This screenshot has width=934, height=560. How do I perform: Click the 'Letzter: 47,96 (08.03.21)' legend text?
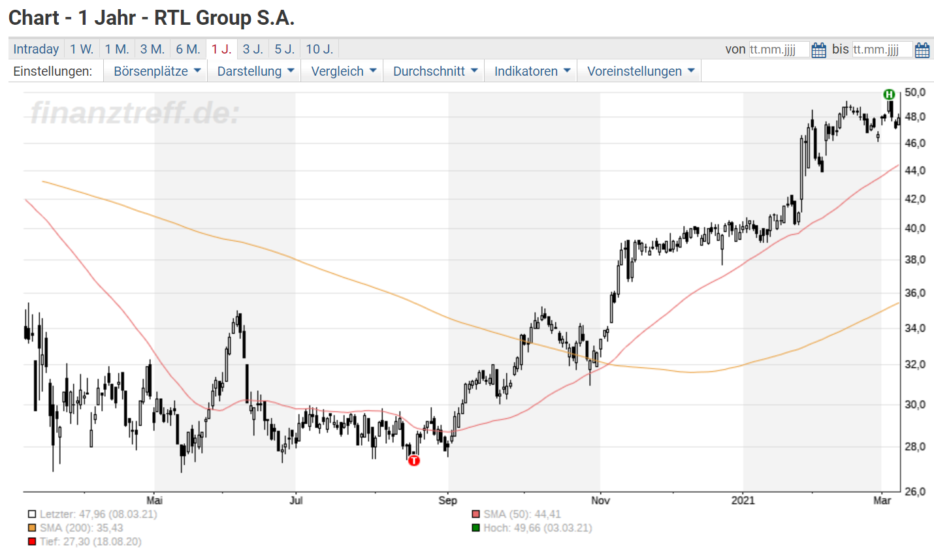click(x=99, y=514)
